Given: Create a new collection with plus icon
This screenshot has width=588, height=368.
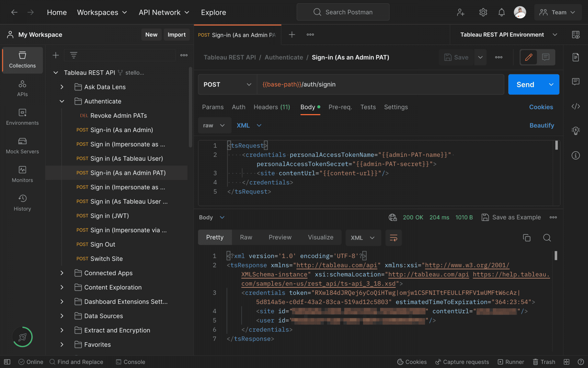Looking at the screenshot, I should click(x=56, y=55).
